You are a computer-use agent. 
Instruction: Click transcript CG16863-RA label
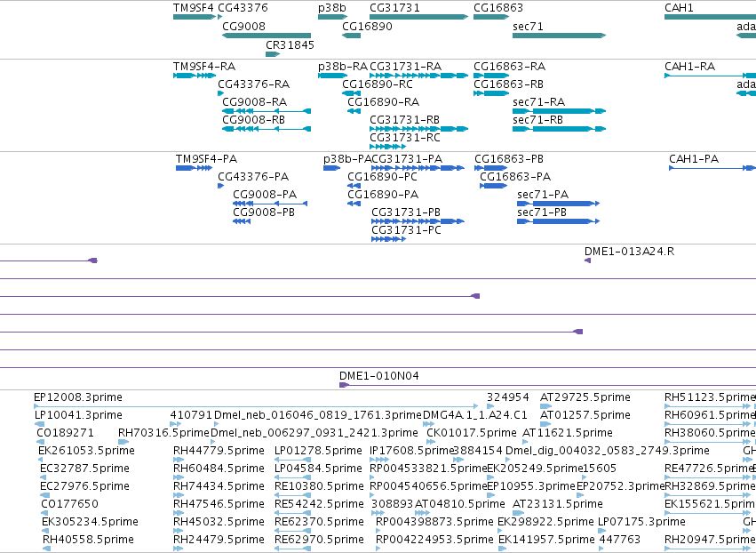509,66
